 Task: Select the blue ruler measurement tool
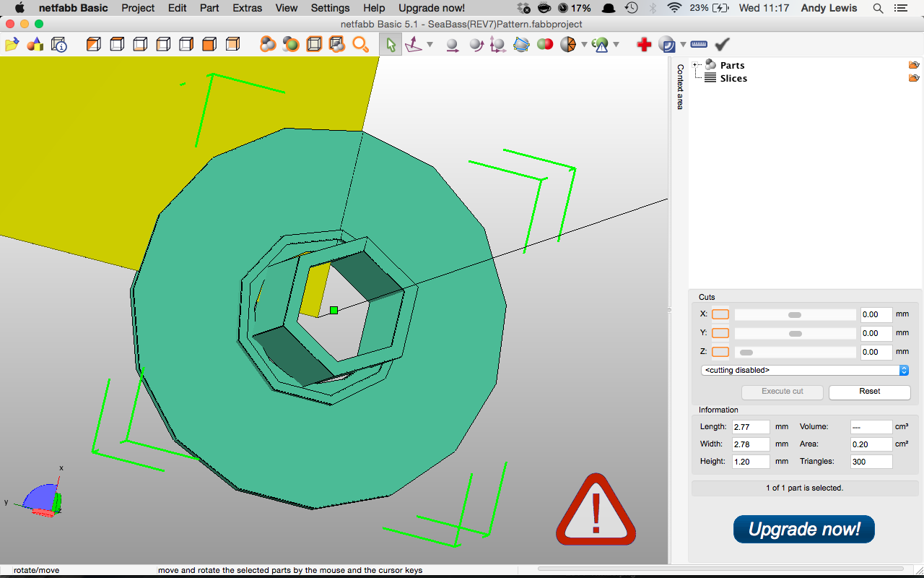pyautogui.click(x=698, y=45)
